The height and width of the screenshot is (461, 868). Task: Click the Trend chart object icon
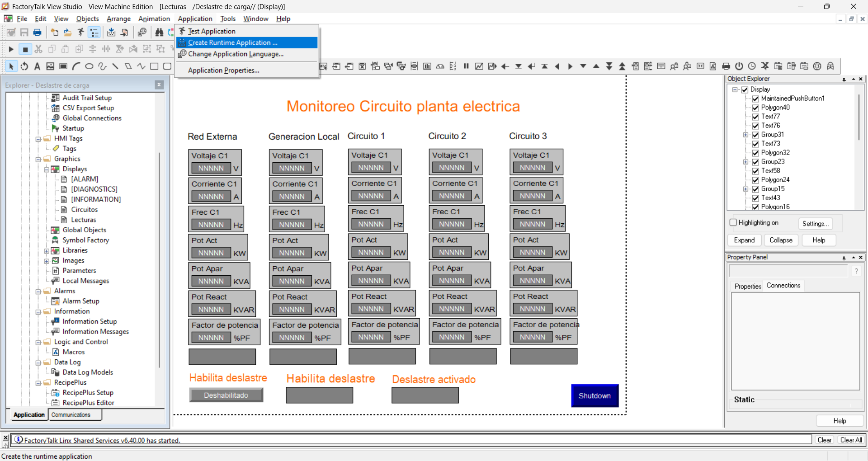tap(479, 66)
